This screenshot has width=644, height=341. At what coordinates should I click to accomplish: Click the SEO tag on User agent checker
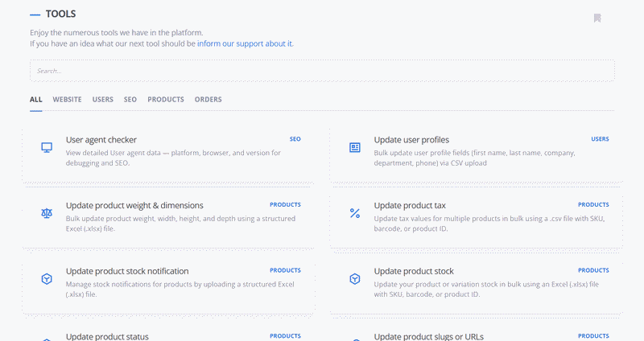pyautogui.click(x=295, y=139)
